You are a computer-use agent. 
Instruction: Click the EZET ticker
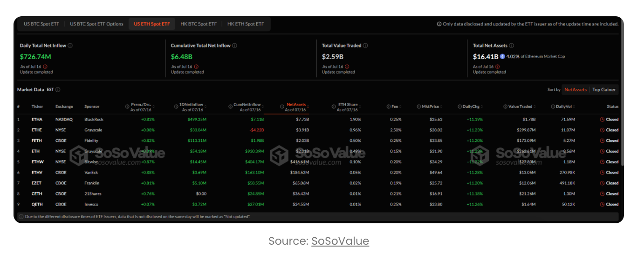37,183
